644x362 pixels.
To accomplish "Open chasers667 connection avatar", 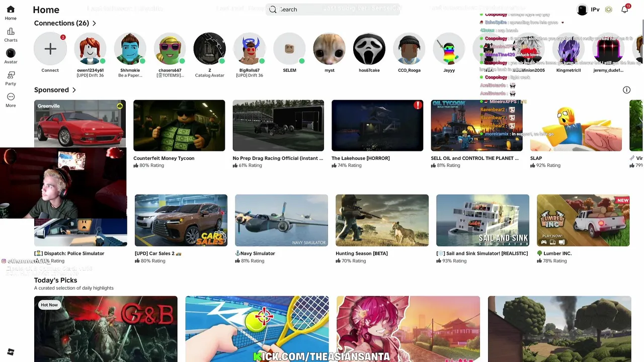I will tap(170, 49).
